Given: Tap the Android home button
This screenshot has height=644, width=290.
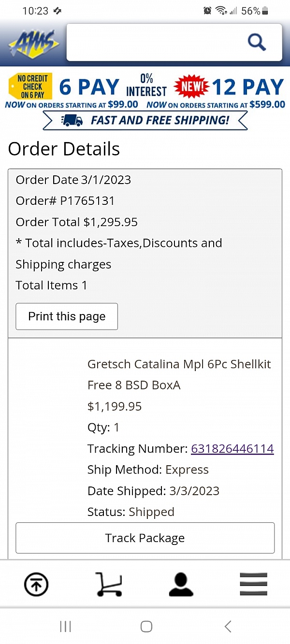Looking at the screenshot, I should click(146, 627).
